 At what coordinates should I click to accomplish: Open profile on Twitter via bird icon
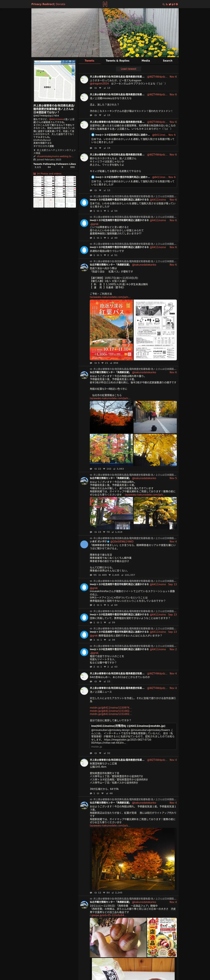[170, 4]
